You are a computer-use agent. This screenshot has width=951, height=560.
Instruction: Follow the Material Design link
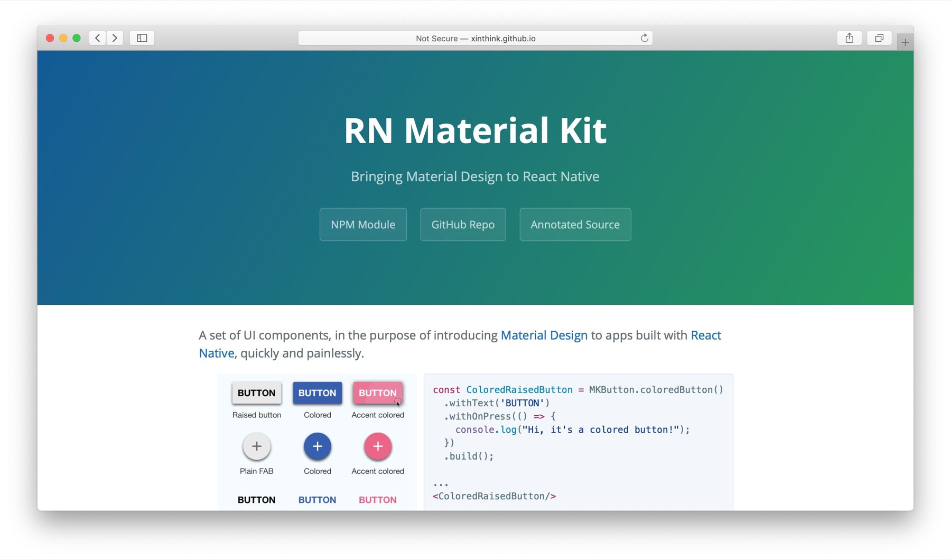[x=544, y=335]
